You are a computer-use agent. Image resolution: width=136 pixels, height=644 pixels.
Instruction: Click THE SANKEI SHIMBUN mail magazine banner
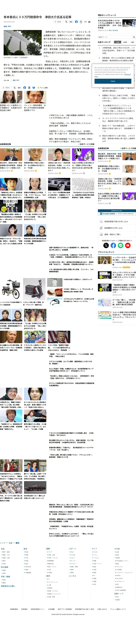click(x=117, y=212)
